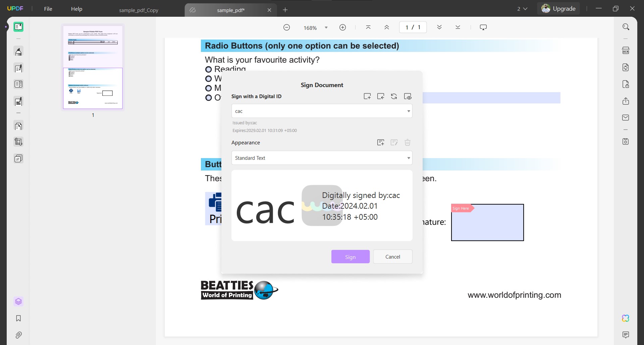The height and width of the screenshot is (345, 644).
Task: Open the Attachments paperclip icon
Action: click(x=18, y=335)
